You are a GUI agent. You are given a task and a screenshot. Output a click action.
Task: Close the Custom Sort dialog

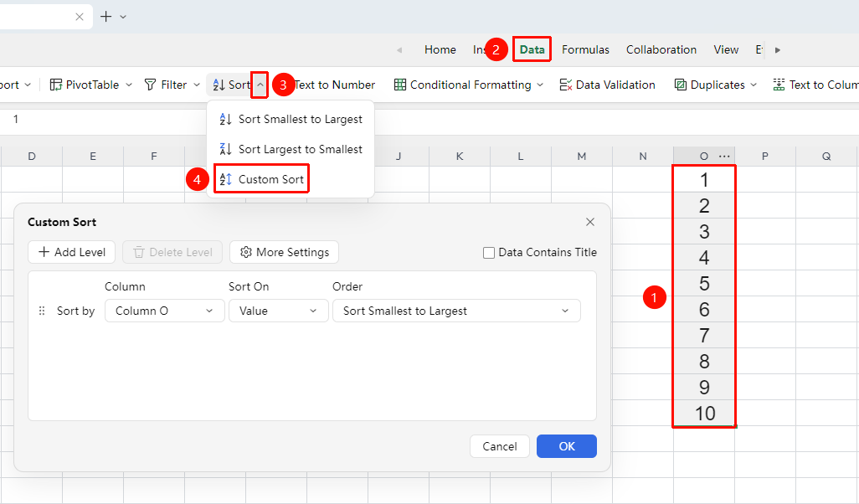click(590, 222)
